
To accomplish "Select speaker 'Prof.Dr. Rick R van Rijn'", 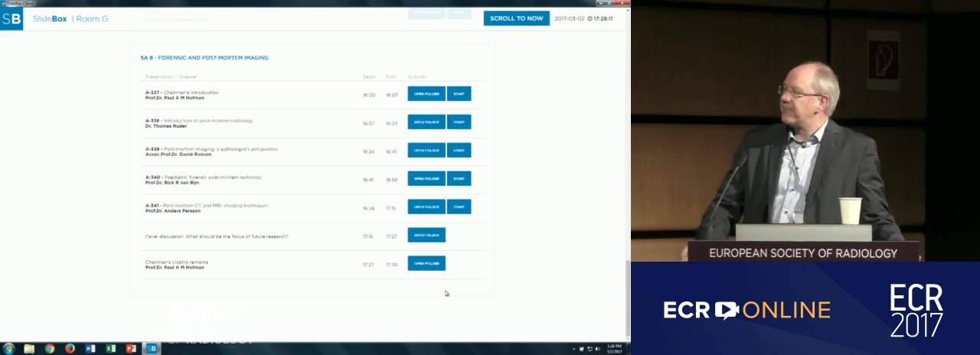I will [x=172, y=183].
